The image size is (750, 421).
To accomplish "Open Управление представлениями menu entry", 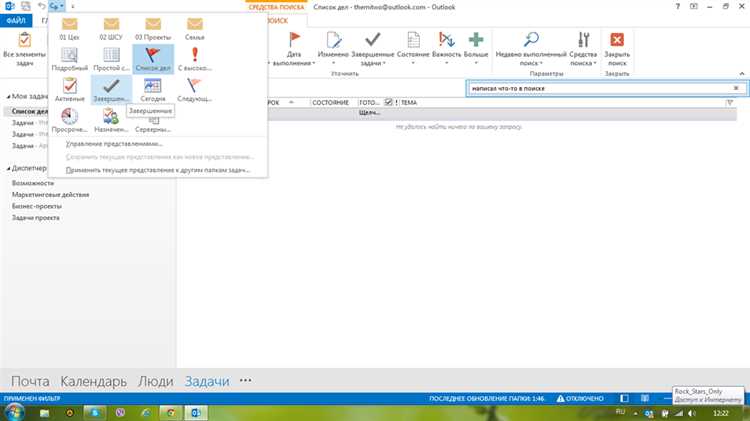I will tap(114, 144).
